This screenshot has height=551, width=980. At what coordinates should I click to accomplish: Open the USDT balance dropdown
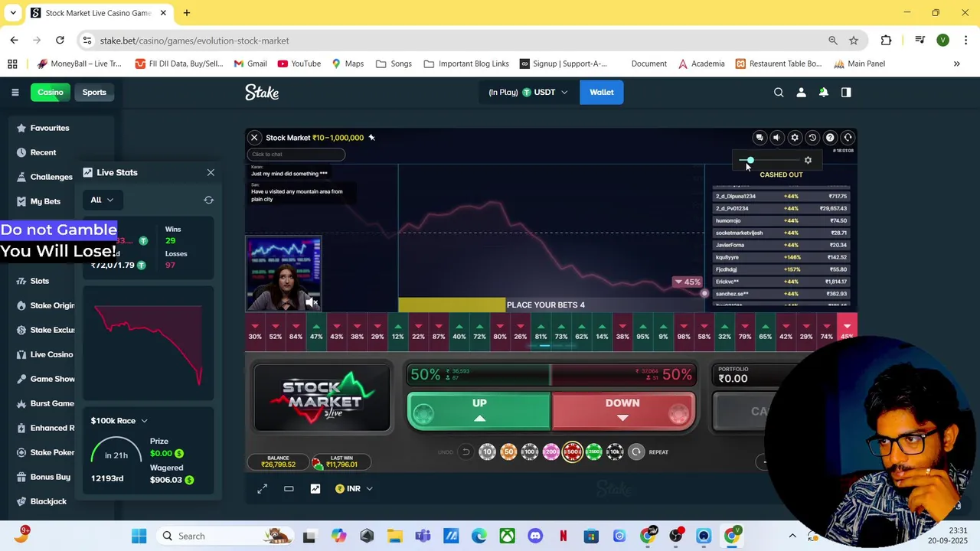point(528,92)
